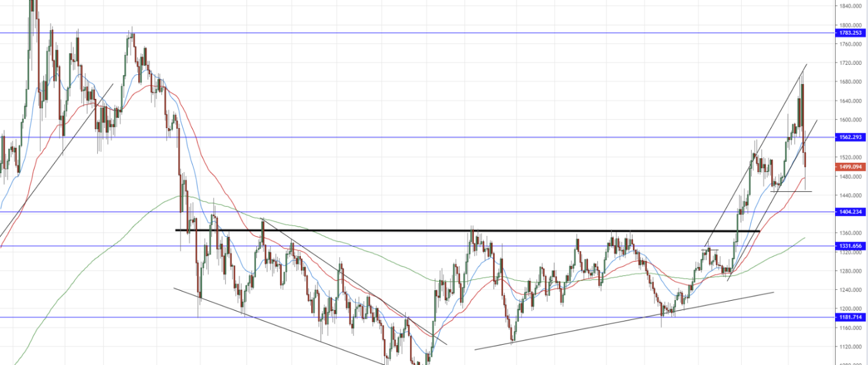
Task: Select the 1600.000 price scale tick
Action: [x=851, y=120]
